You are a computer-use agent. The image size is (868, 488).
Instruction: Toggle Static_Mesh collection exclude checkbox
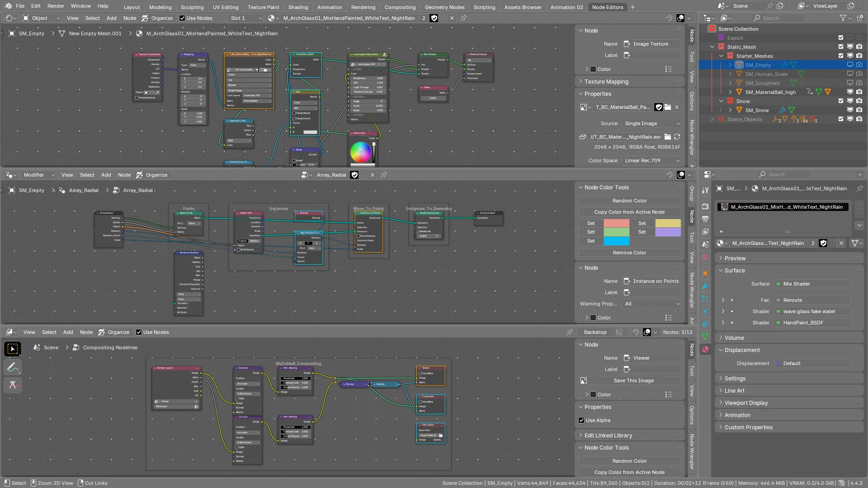tap(841, 47)
